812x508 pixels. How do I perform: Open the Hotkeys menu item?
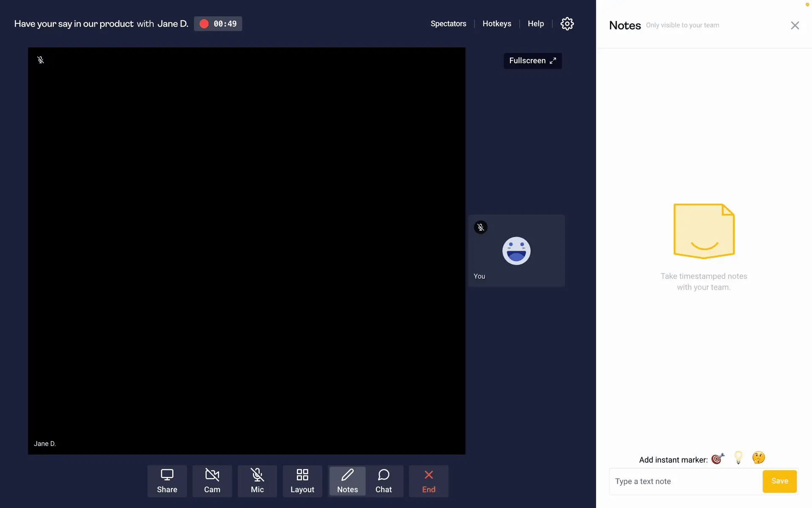click(x=497, y=24)
